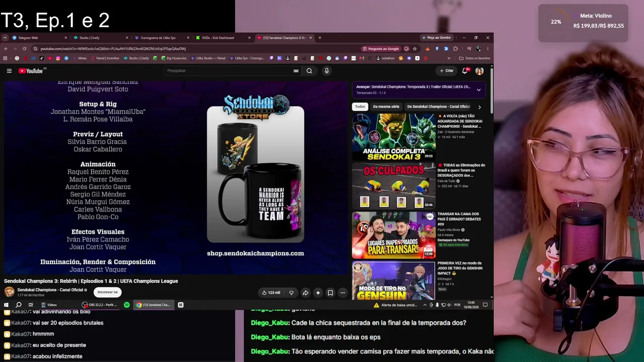Dislike the Sendokai video
Screen dimensions: 644x362
tap(291, 293)
